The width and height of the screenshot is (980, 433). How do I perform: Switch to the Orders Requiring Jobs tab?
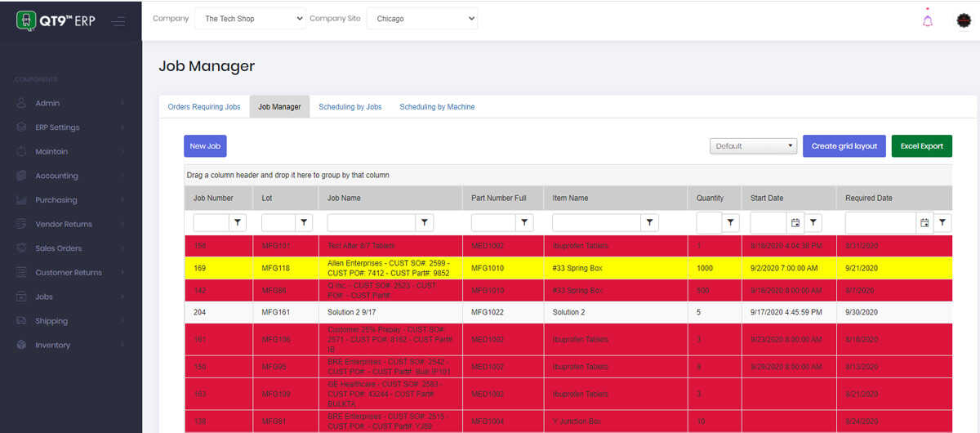click(x=204, y=107)
